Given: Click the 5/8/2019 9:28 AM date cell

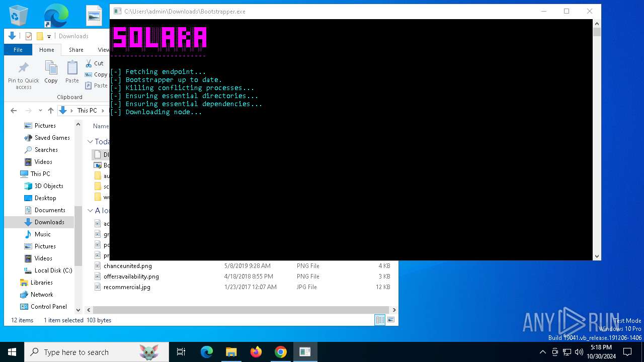Looking at the screenshot, I should click(x=248, y=266).
